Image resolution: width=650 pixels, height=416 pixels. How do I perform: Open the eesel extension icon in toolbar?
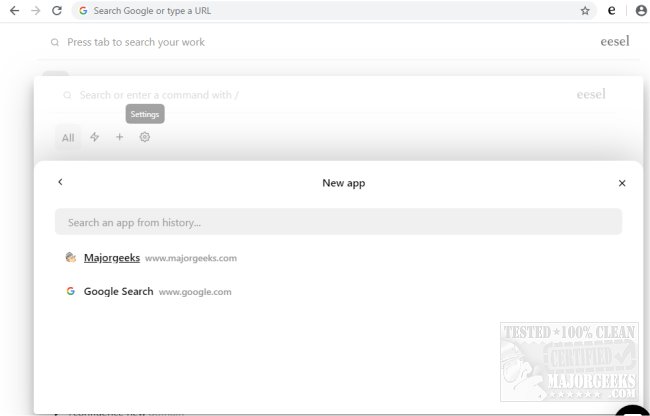(x=612, y=11)
